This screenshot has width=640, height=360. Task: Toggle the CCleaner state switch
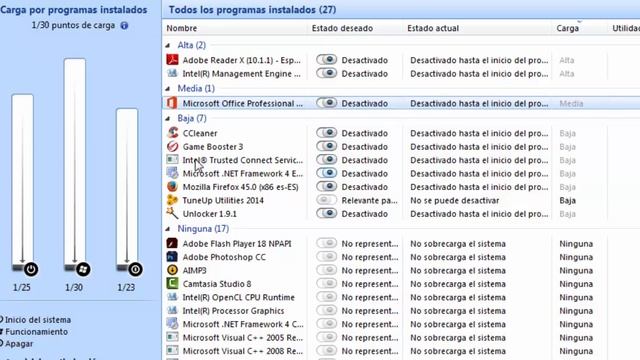[x=327, y=133]
